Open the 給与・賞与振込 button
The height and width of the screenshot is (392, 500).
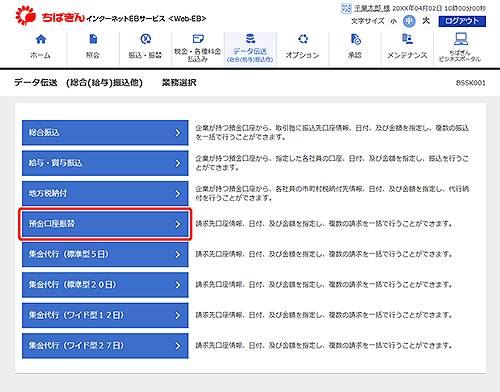105,163
